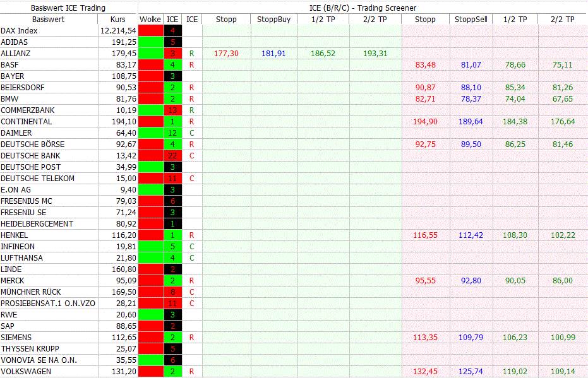Select the "DEUTSCHE POST" row name
The height and width of the screenshot is (378, 588).
tap(31, 167)
